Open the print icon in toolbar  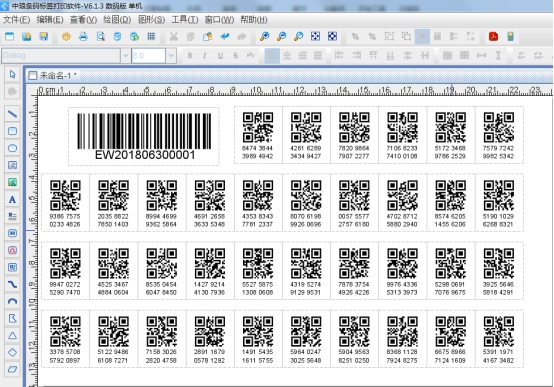coord(83,36)
